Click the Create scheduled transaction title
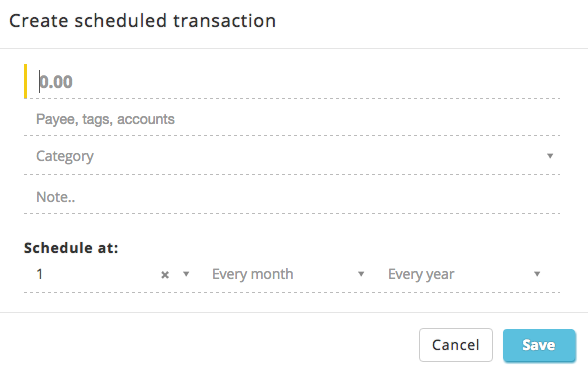588x369 pixels. [142, 21]
